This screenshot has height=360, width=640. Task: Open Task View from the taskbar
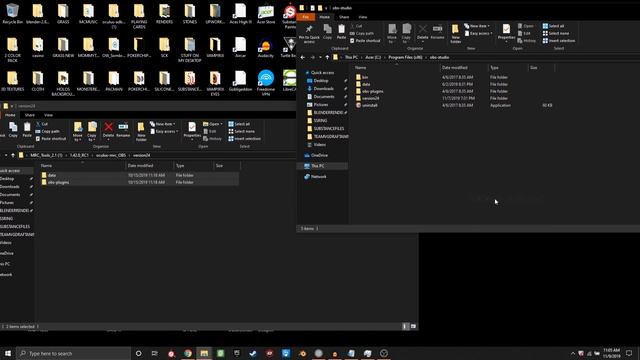click(155, 353)
